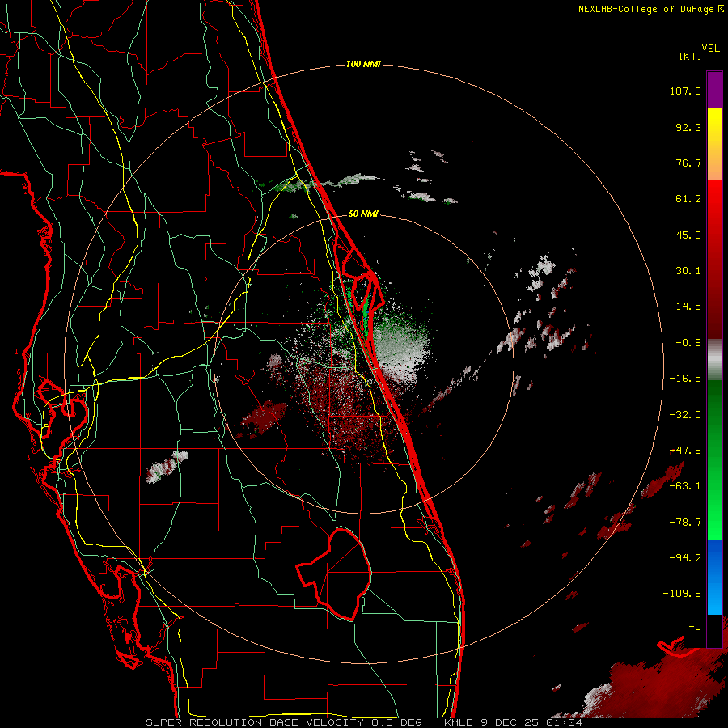Click the 50 NMI range ring label
The width and height of the screenshot is (728, 728).
pos(363,214)
